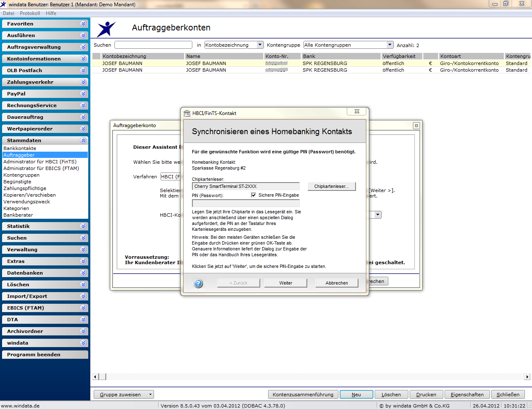532x410 pixels.
Task: Click Abbrechen in the HBCI/FinTS-Kontakt dialog
Action: pyautogui.click(x=337, y=283)
